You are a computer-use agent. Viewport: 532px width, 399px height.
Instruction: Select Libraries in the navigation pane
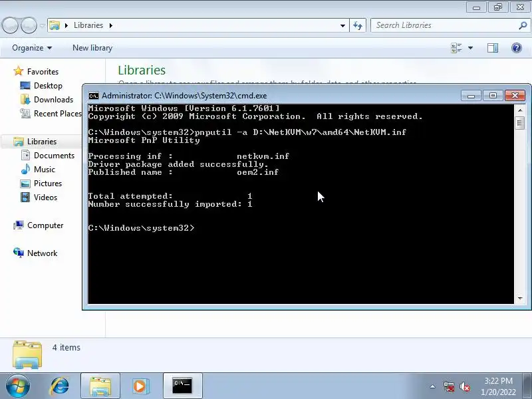click(42, 141)
